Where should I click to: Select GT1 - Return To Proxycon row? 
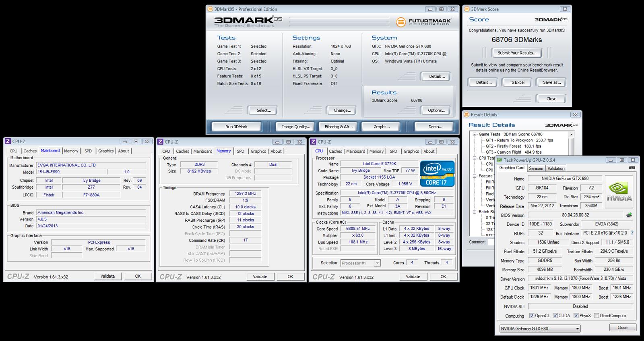(519, 140)
